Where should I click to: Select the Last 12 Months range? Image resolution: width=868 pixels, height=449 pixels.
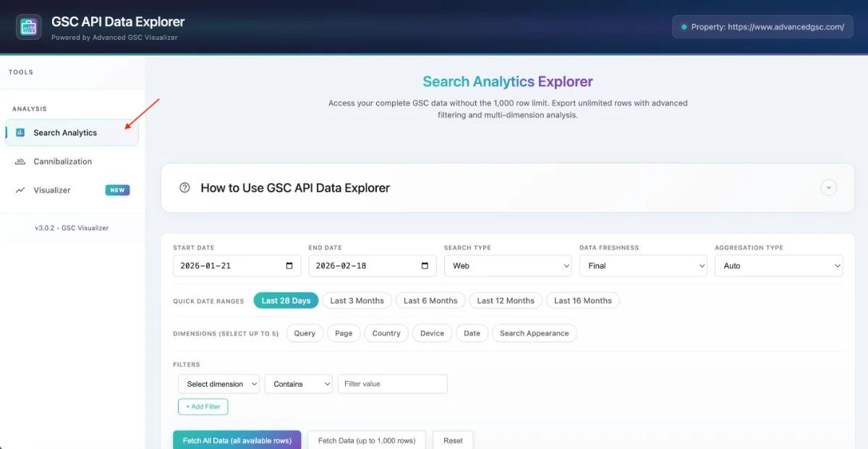pyautogui.click(x=506, y=301)
